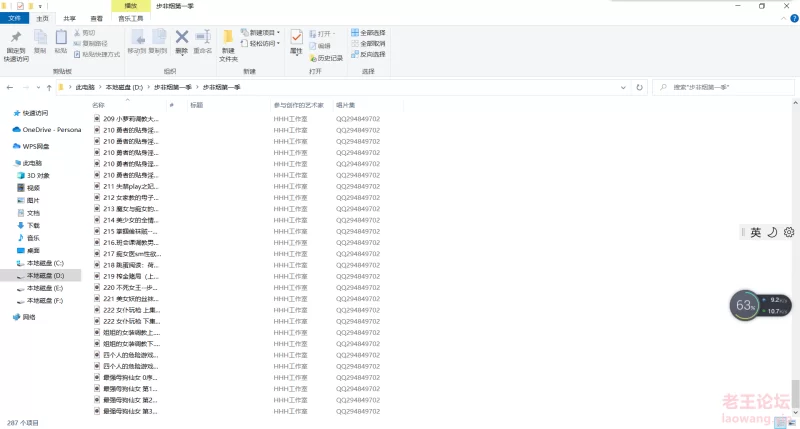Click the quick access toolbar properties icon
The width and height of the screenshot is (800, 429).
click(20, 6)
